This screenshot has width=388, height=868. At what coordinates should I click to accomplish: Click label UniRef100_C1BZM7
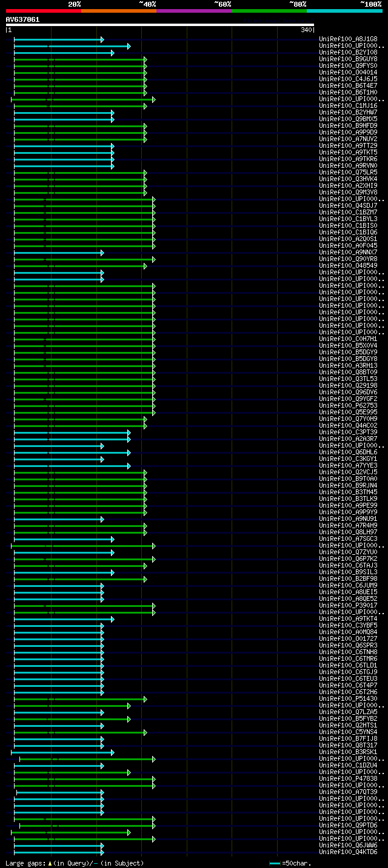point(348,213)
